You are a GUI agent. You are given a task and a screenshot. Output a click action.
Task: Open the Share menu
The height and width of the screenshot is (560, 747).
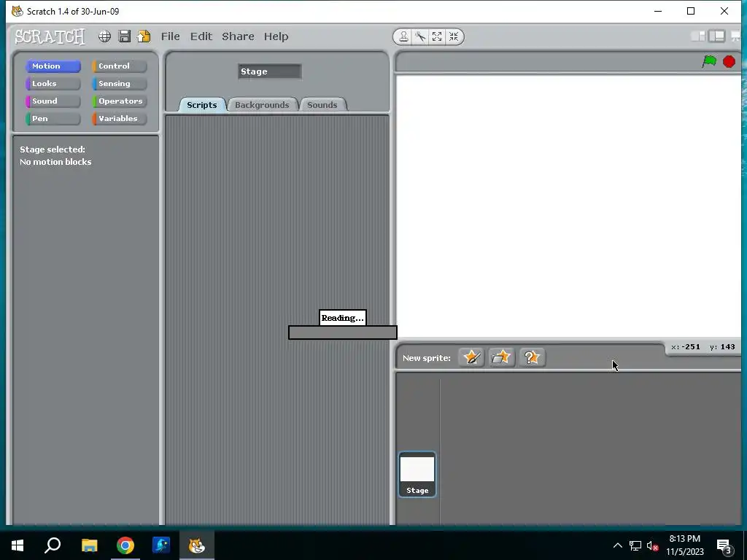point(238,36)
